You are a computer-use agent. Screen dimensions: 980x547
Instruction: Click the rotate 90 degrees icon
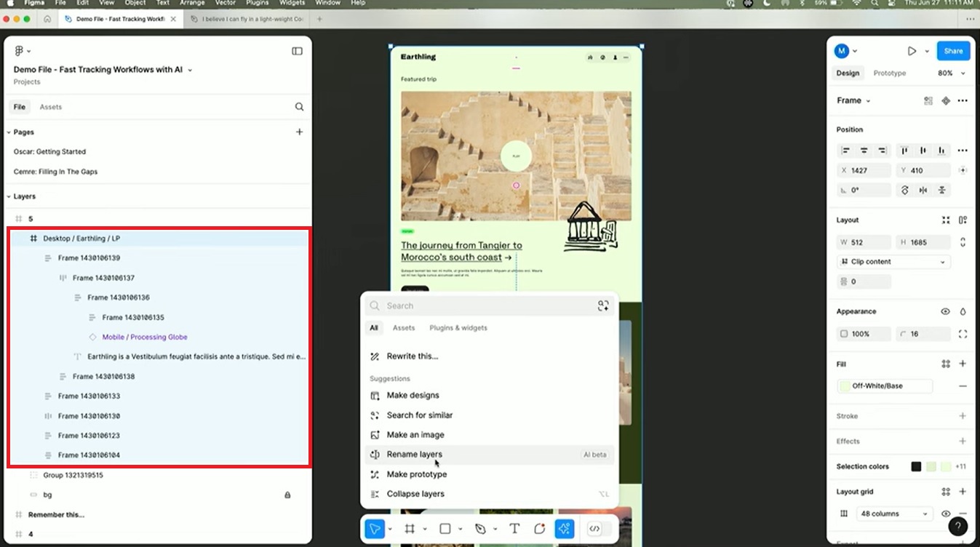[905, 190]
